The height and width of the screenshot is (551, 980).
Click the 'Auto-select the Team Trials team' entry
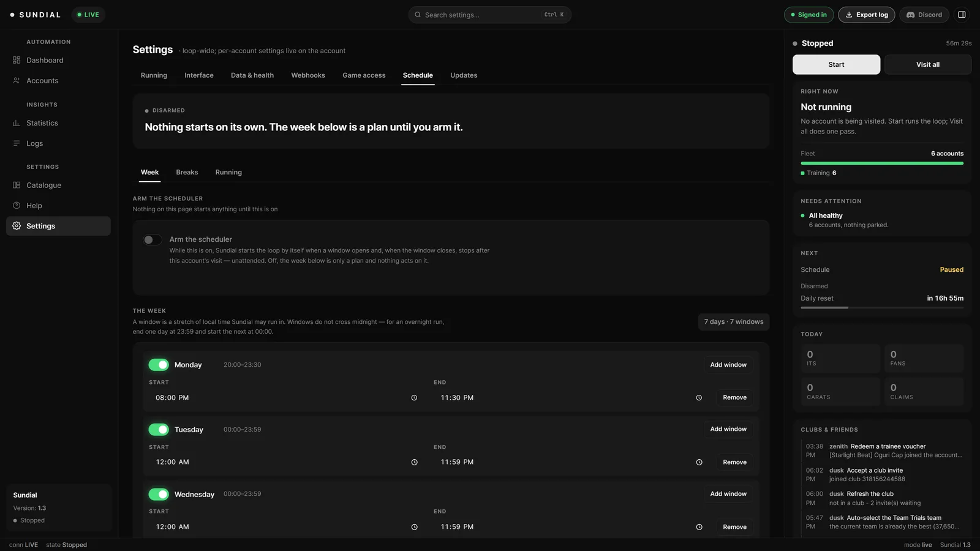coord(884,522)
